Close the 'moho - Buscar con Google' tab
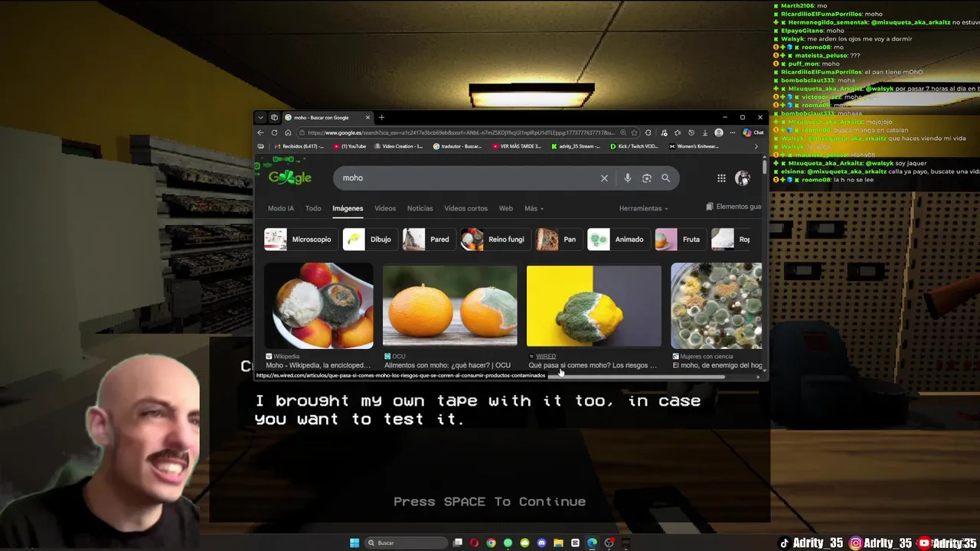Screen dimensions: 980x551 coord(367,117)
